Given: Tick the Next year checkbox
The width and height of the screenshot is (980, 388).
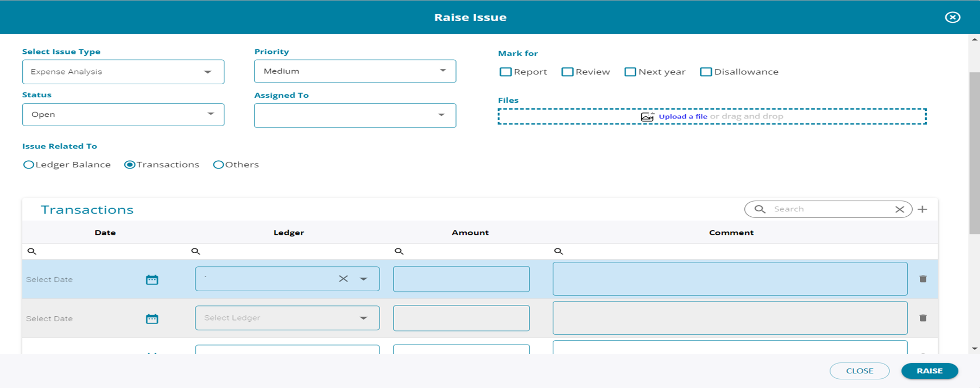Looking at the screenshot, I should [630, 72].
